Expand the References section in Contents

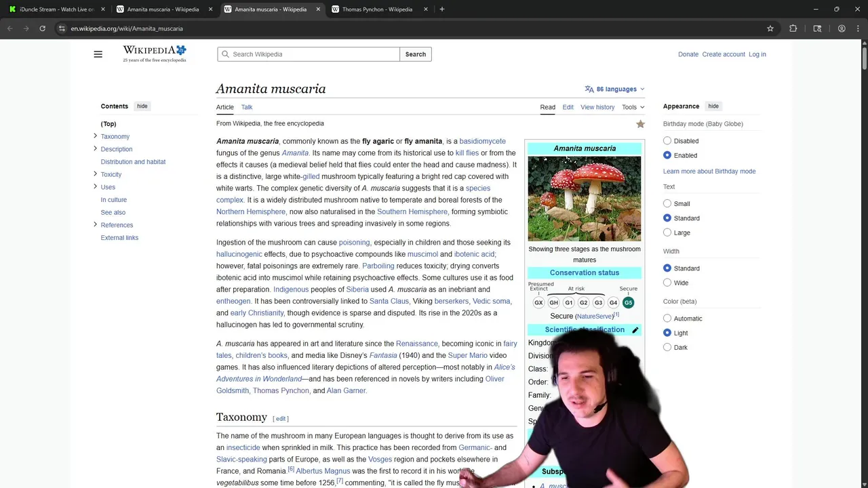[95, 225]
